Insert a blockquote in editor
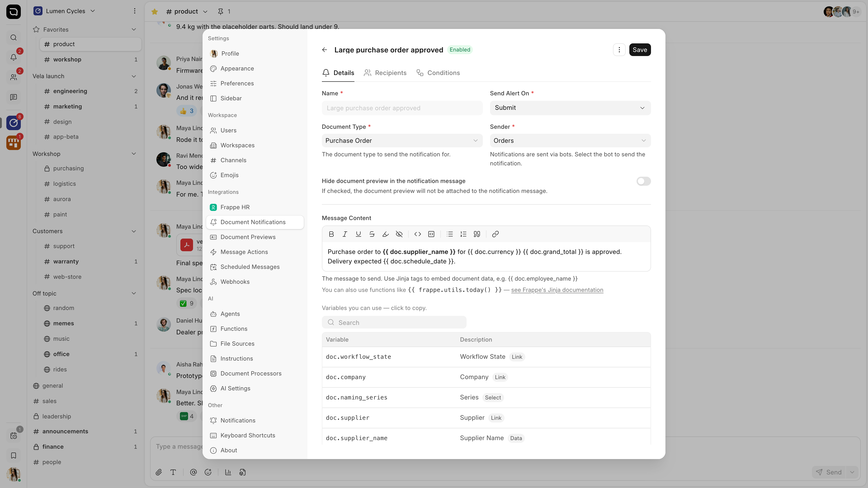Image resolution: width=868 pixels, height=488 pixels. [477, 234]
